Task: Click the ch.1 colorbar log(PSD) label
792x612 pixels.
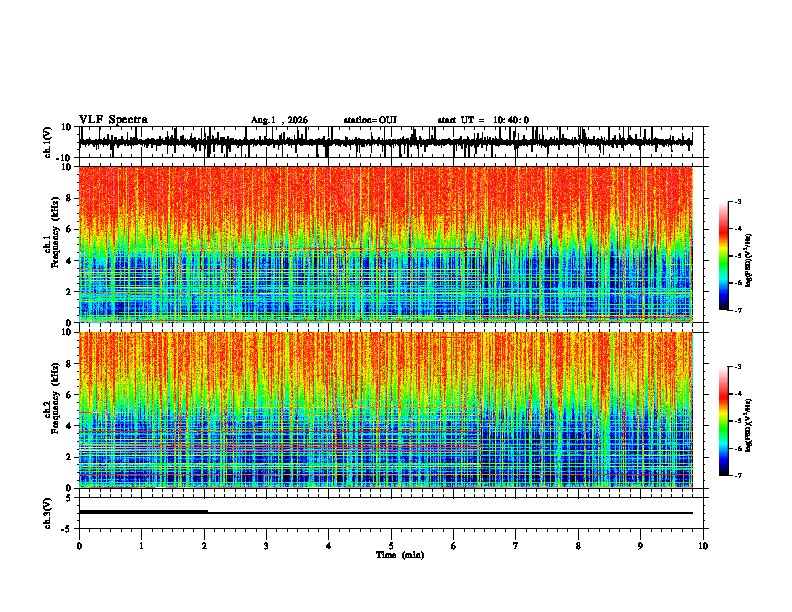Action: click(x=749, y=261)
